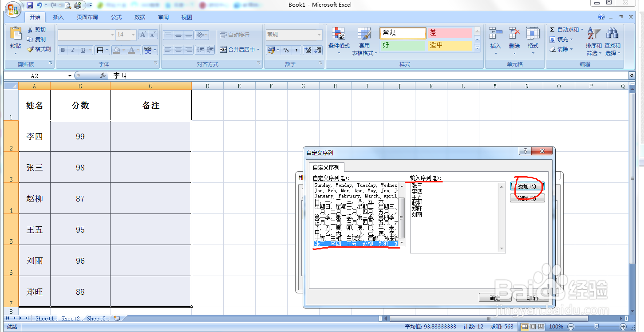
Task: Toggle center horizontal alignment
Action: [x=178, y=50]
